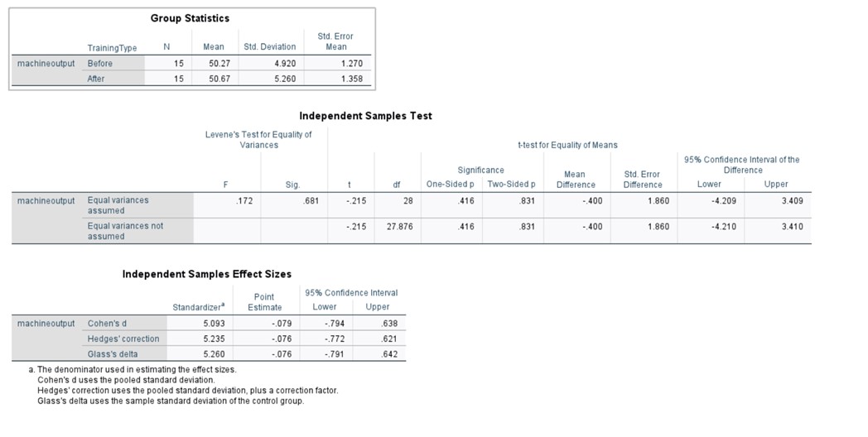
Task: Click the Levene's F value .172
Action: click(x=243, y=201)
